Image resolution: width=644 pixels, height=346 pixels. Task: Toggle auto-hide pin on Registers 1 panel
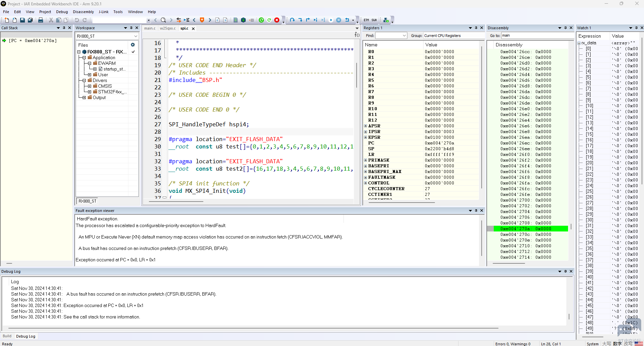pyautogui.click(x=476, y=28)
